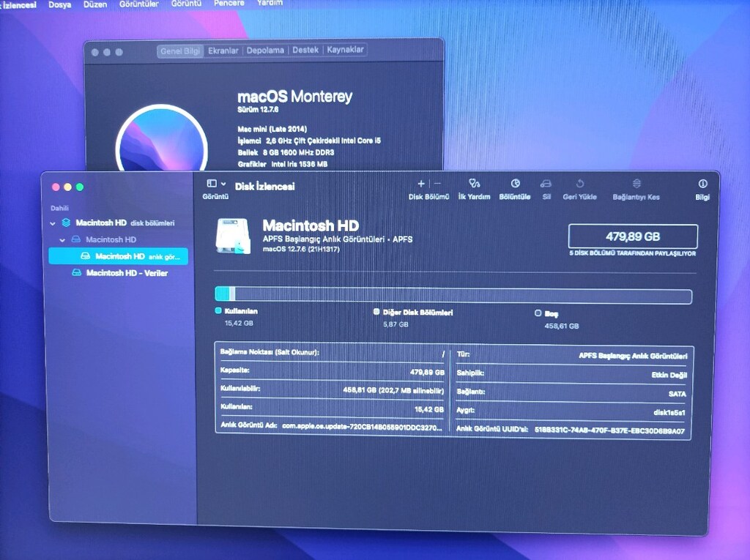Switch to Genel Bilgi tab
750x560 pixels.
coord(180,51)
